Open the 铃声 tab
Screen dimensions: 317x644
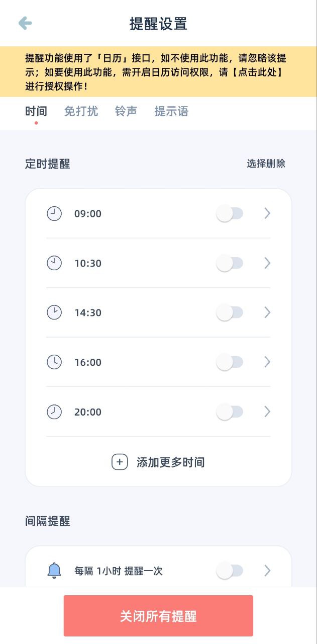tap(126, 111)
